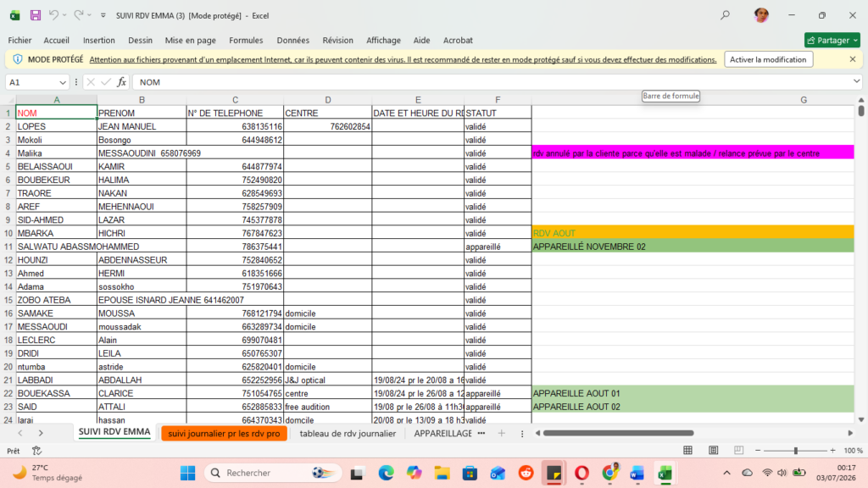Switch to Page Break Preview view icon
Screen dimensions: 868x488
[x=738, y=451]
